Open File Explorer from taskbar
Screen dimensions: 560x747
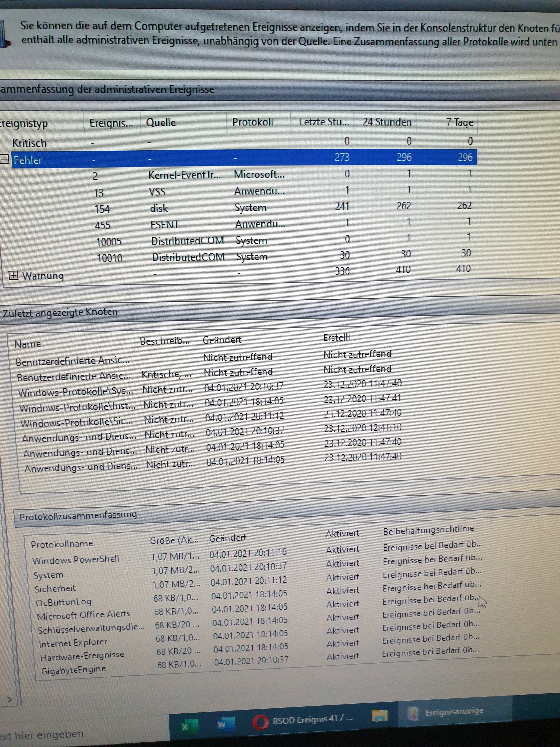pyautogui.click(x=379, y=716)
